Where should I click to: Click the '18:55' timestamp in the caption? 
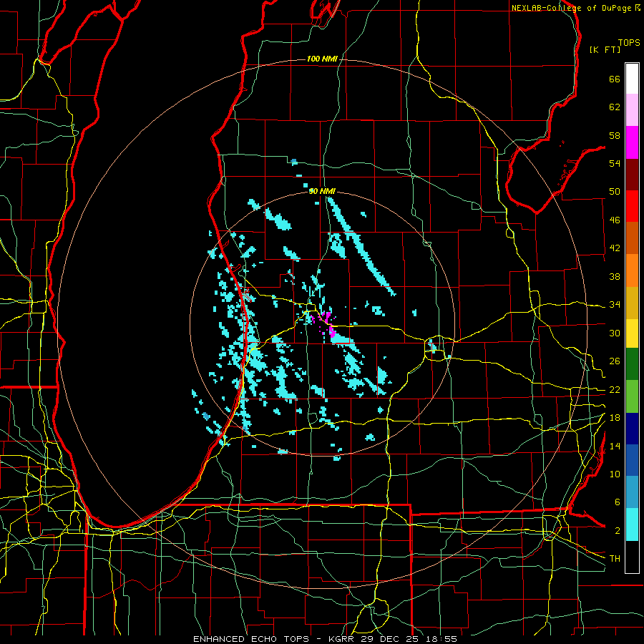pos(441,639)
